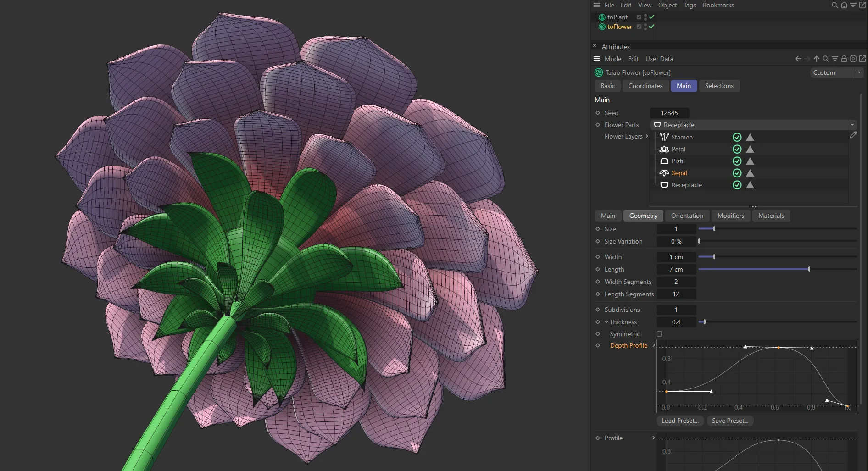Click the Load Preset button

tap(679, 421)
